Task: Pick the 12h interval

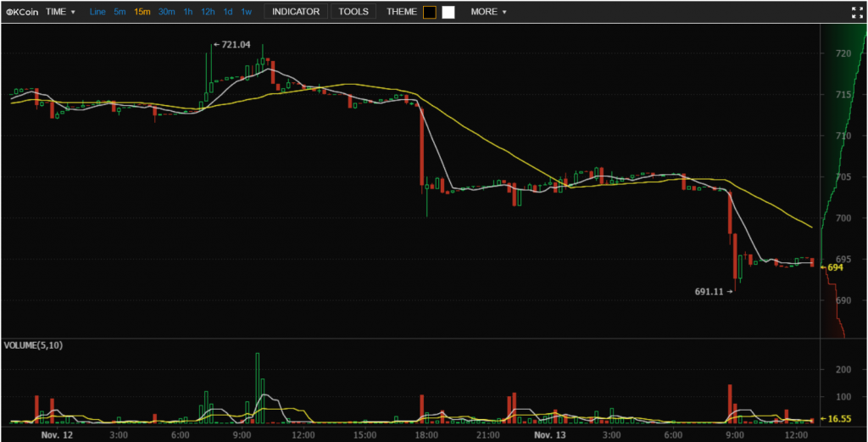Action: 208,12
